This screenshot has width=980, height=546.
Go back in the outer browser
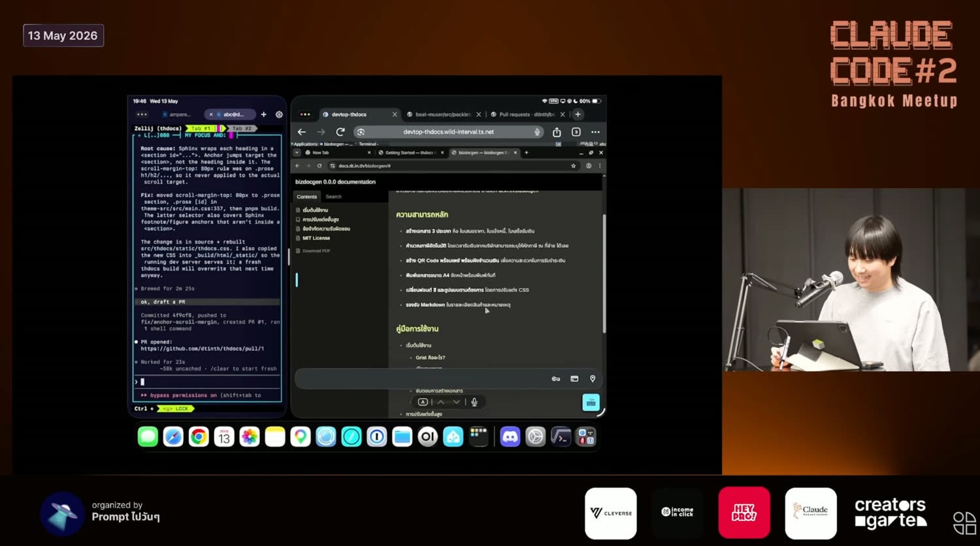click(302, 132)
